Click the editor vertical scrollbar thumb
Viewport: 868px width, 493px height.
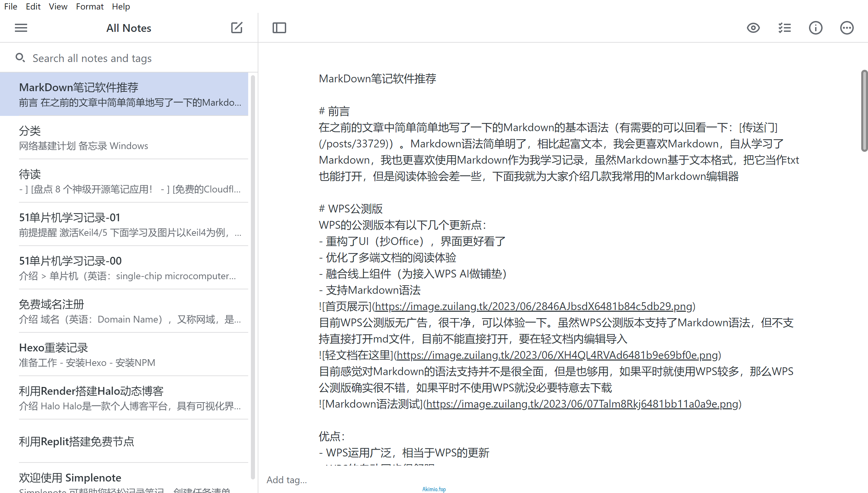coord(864,110)
